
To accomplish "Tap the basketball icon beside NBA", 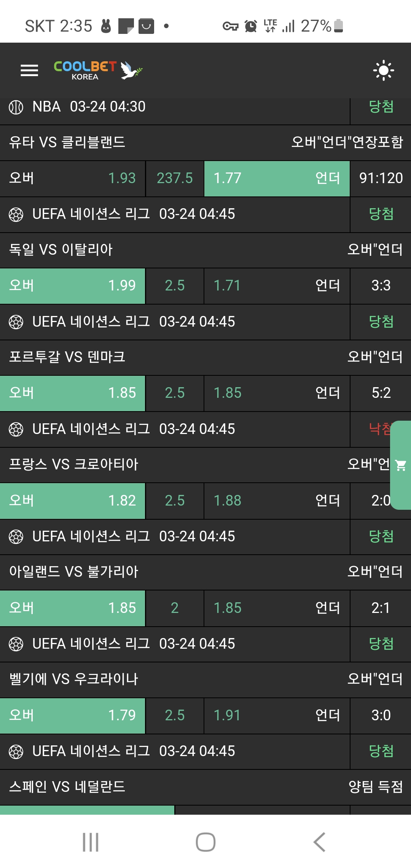I will pyautogui.click(x=16, y=107).
